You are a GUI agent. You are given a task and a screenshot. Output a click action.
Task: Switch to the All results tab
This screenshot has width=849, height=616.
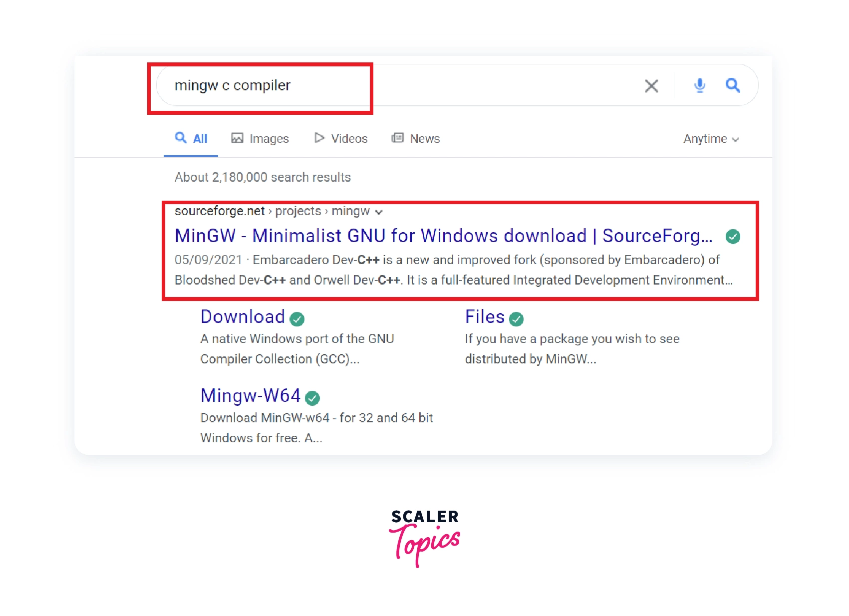coord(191,138)
